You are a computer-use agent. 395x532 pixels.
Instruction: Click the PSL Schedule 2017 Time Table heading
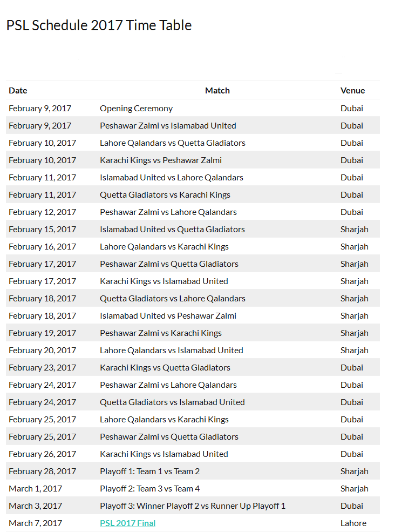(99, 25)
